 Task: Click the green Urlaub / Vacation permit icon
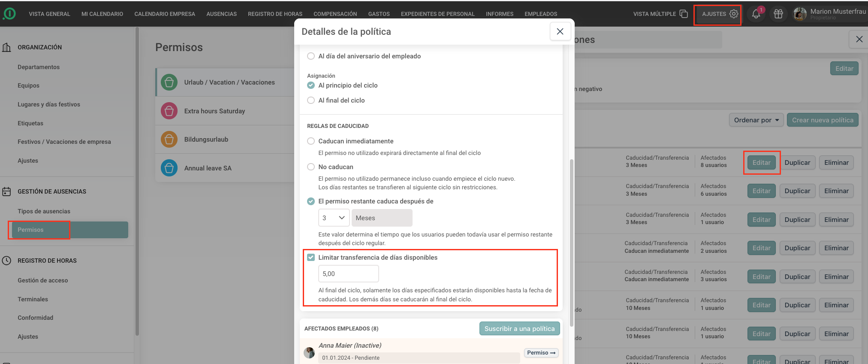(x=169, y=82)
